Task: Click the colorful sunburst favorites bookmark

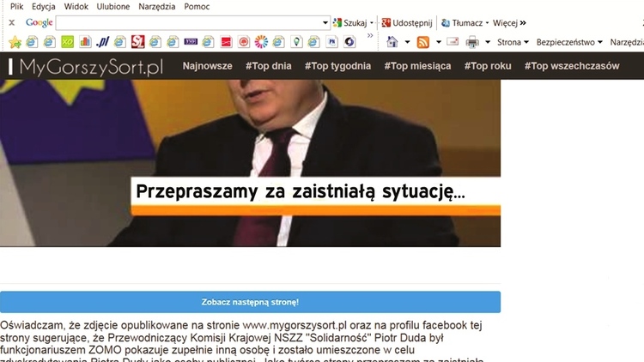Action: click(261, 42)
